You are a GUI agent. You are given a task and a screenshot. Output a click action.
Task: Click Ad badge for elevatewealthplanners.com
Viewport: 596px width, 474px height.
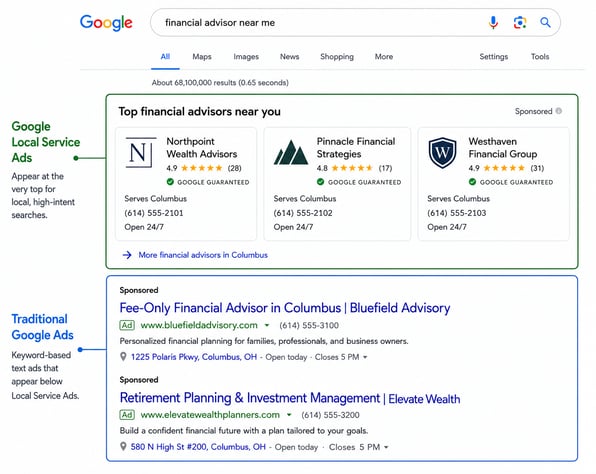point(127,415)
